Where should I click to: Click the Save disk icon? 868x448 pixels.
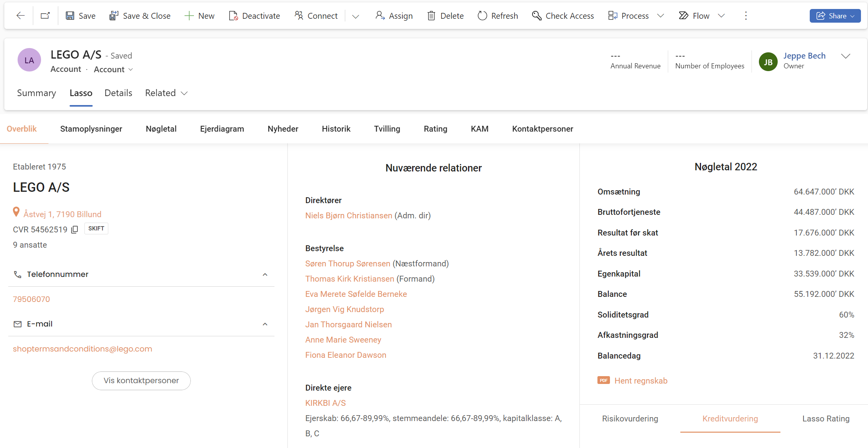70,16
